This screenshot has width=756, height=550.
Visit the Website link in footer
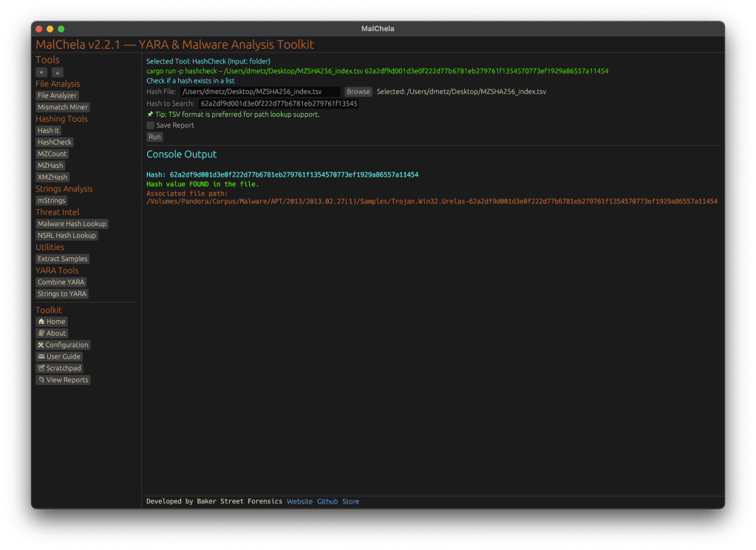[299, 502]
